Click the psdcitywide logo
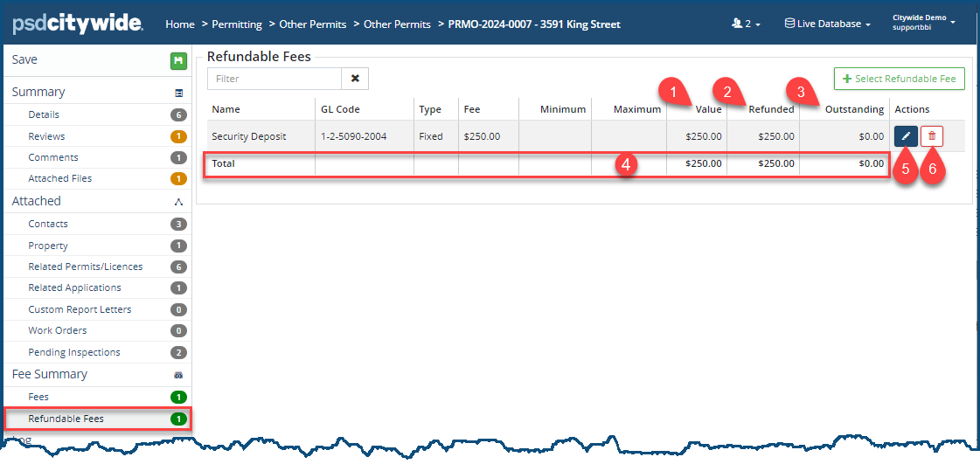Screen dimensions: 980x464 point(78,24)
